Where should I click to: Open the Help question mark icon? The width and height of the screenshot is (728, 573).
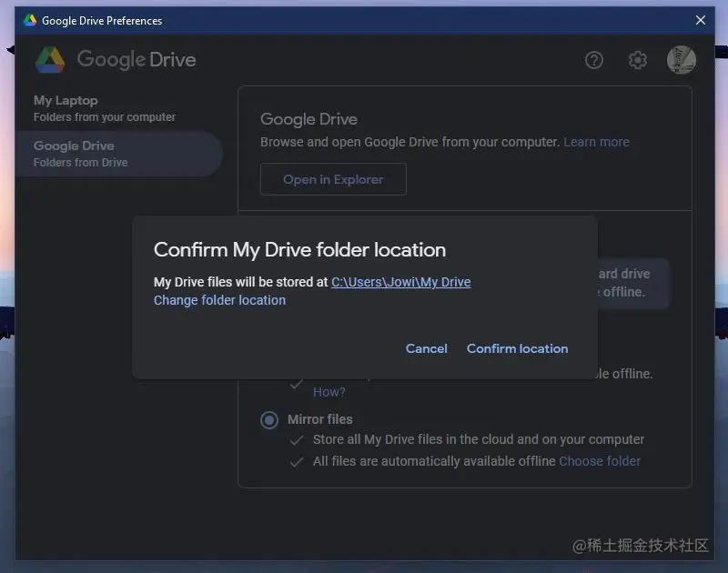(594, 60)
